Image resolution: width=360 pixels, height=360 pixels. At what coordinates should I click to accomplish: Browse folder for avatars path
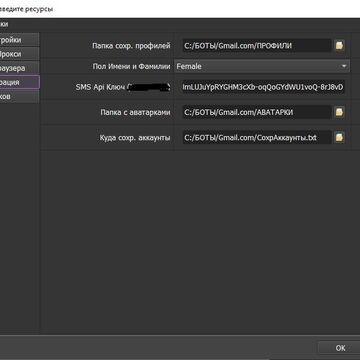[339, 112]
